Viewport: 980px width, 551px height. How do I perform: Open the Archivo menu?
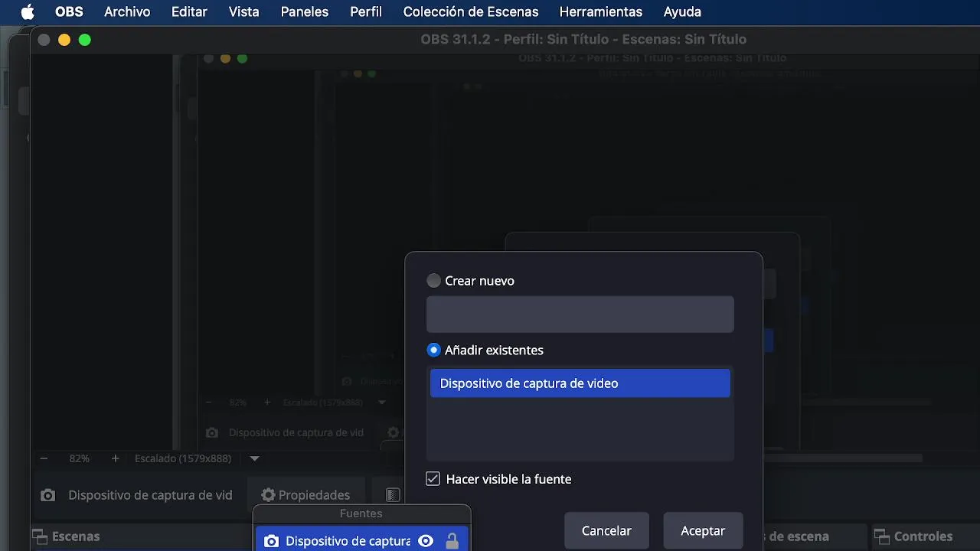click(x=127, y=12)
